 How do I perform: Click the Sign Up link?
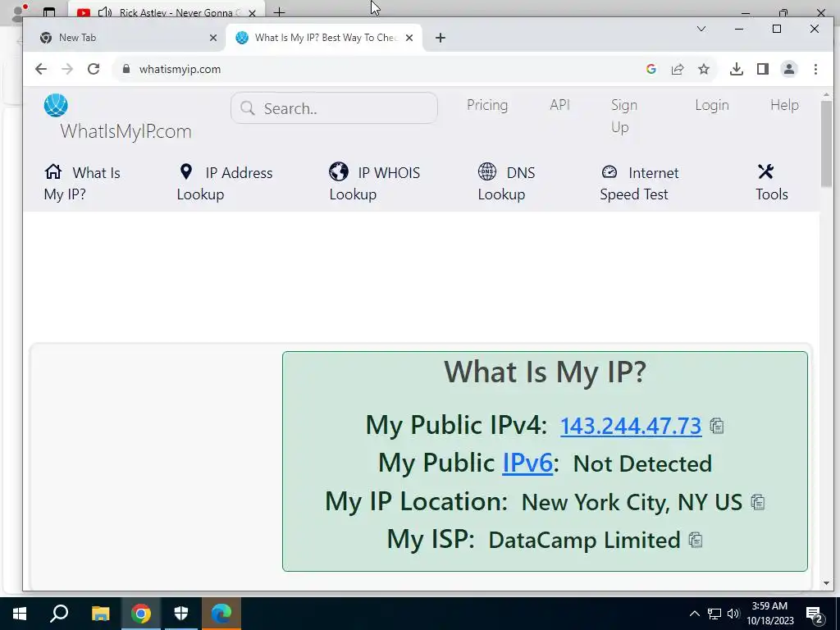coord(624,116)
